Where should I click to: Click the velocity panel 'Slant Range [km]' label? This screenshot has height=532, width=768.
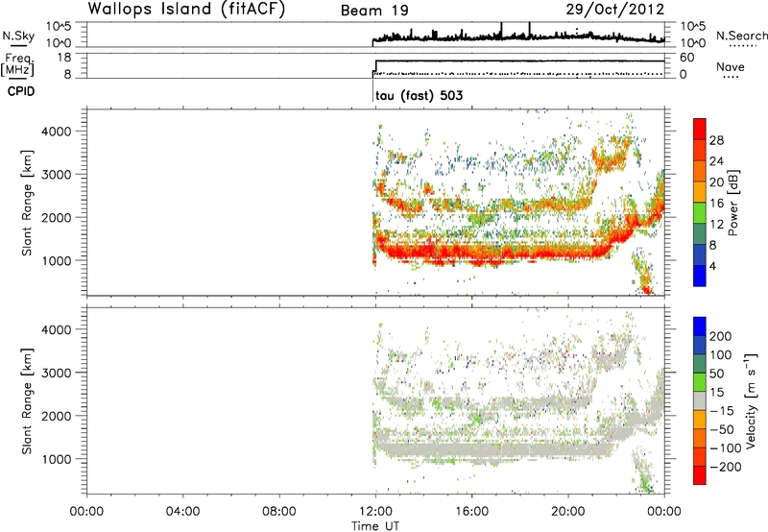(27, 401)
